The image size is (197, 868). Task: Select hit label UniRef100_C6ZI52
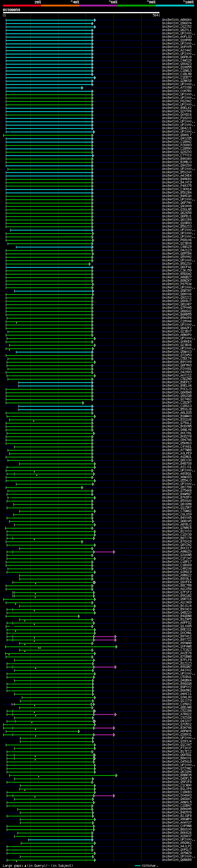(176, 26)
